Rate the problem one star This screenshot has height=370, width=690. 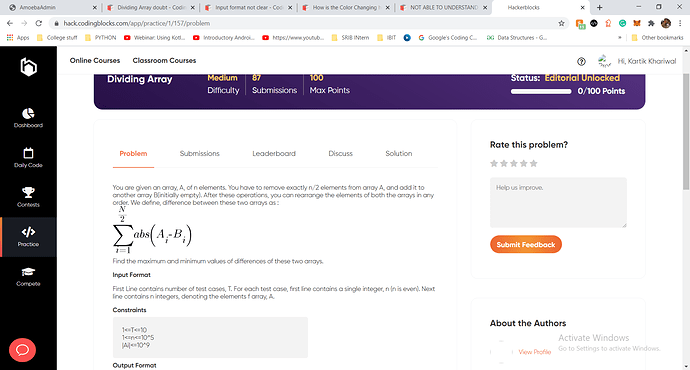coord(494,164)
